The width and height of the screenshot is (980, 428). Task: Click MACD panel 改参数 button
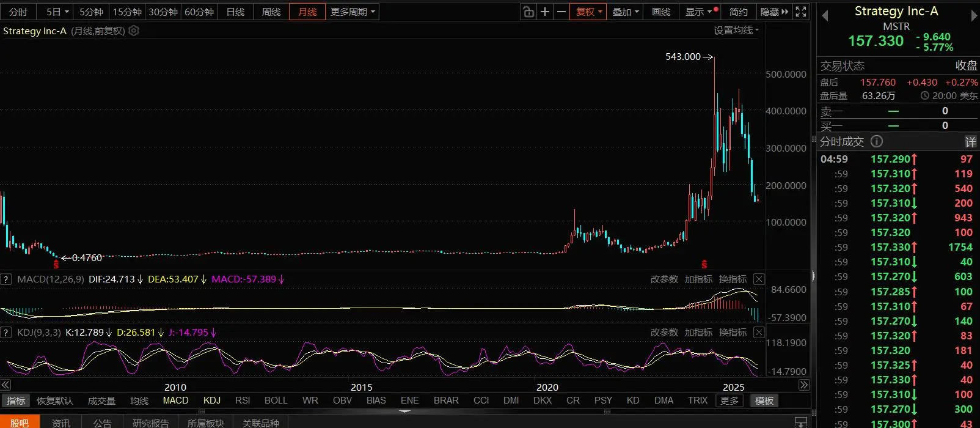664,279
